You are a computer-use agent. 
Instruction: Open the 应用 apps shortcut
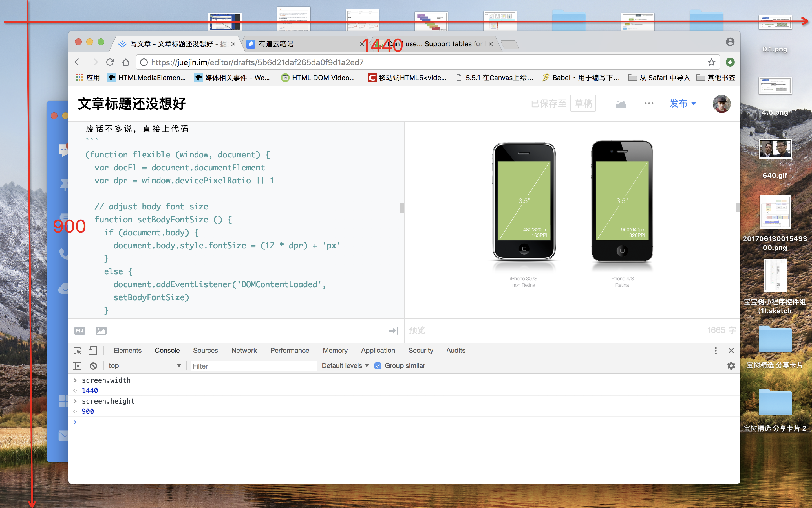tap(88, 78)
